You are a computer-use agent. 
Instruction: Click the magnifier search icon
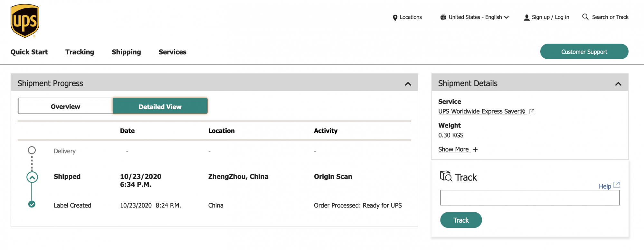[x=585, y=17]
